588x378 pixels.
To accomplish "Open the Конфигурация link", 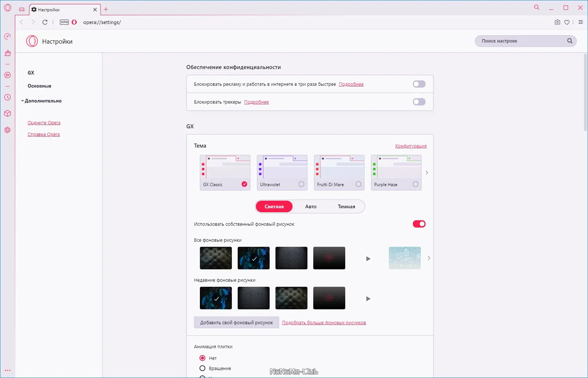I will (411, 146).
